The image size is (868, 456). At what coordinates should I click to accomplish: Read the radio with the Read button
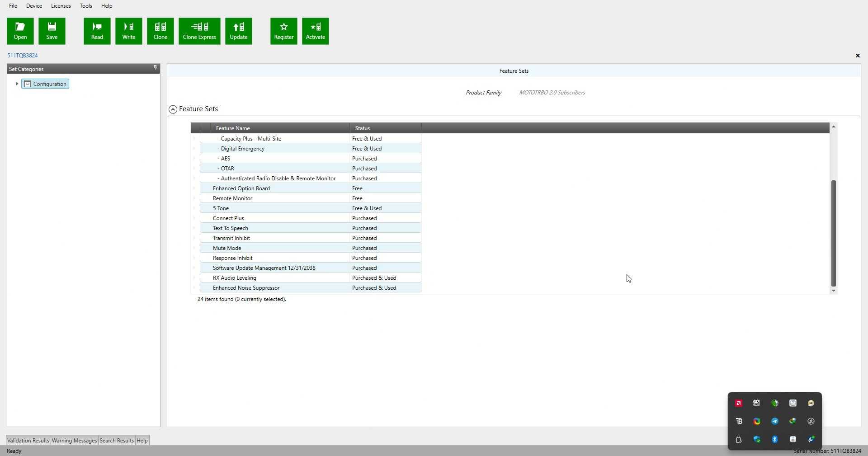pos(97,31)
